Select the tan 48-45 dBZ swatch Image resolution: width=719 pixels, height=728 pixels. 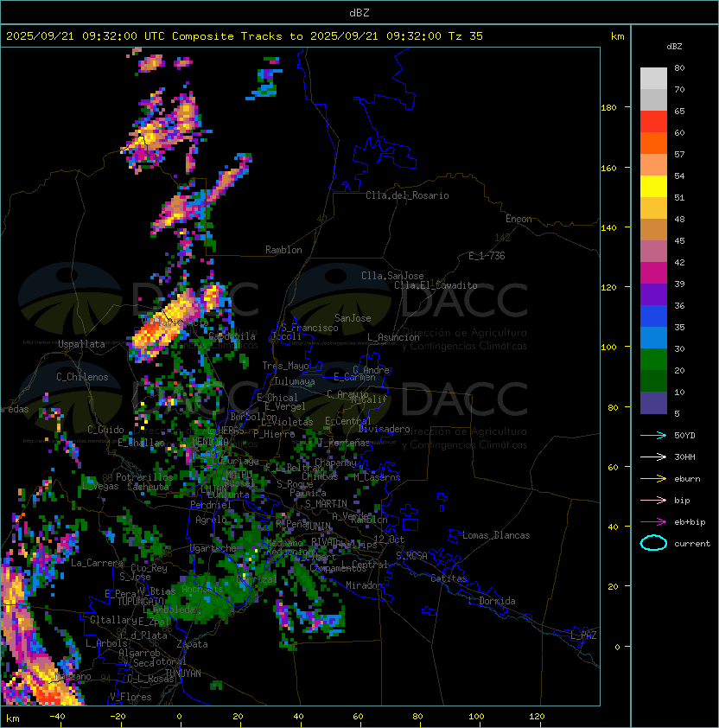653,229
